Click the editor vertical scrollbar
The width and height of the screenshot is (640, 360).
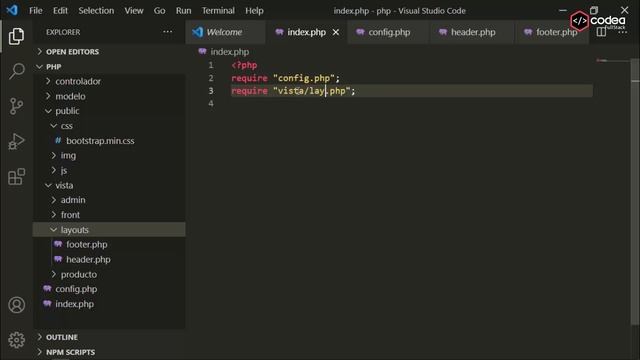coord(635,192)
